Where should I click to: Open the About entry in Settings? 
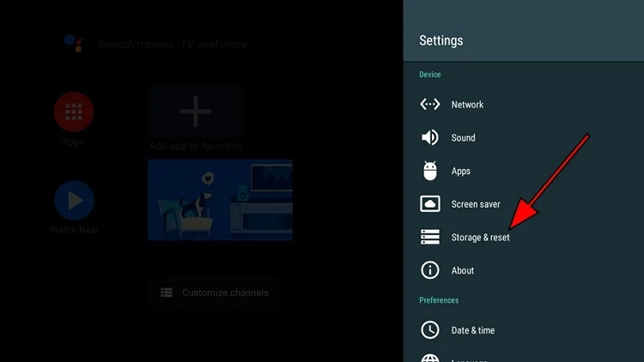click(524, 270)
